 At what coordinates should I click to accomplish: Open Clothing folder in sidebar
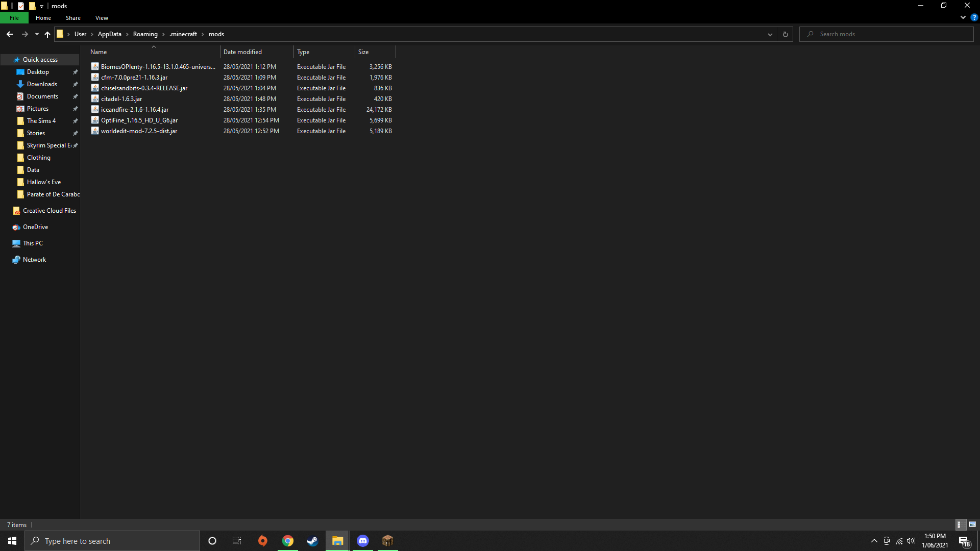[40, 158]
